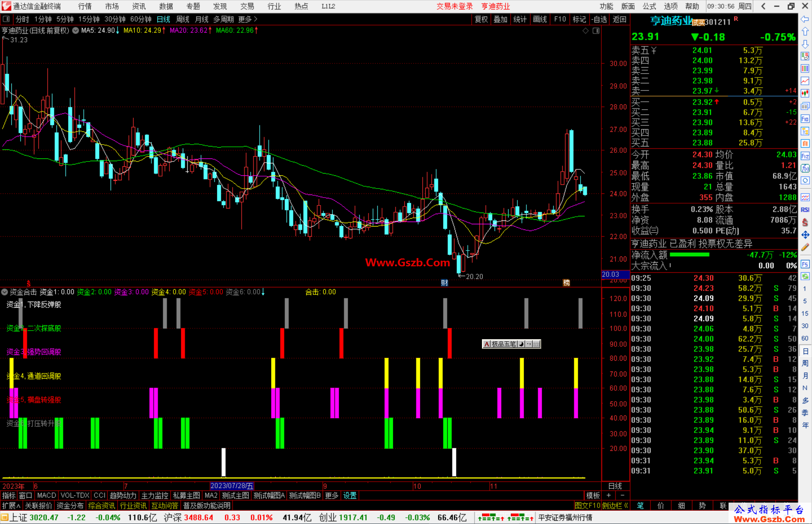Open the 选项 menu

pos(671,6)
